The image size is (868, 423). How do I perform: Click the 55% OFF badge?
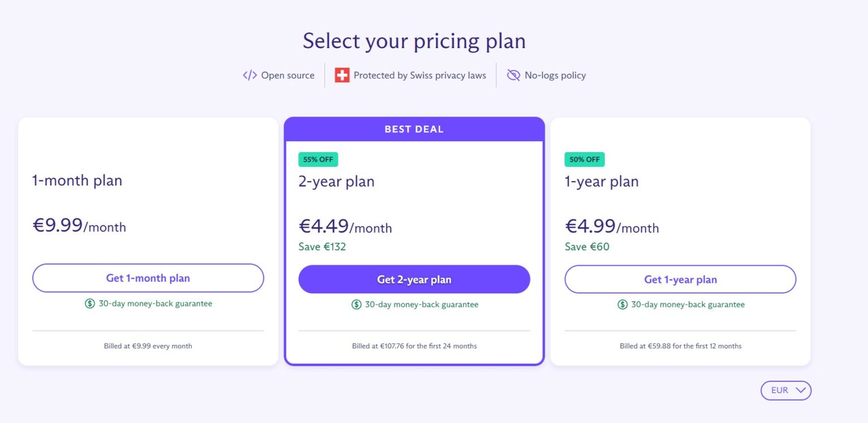pos(318,159)
